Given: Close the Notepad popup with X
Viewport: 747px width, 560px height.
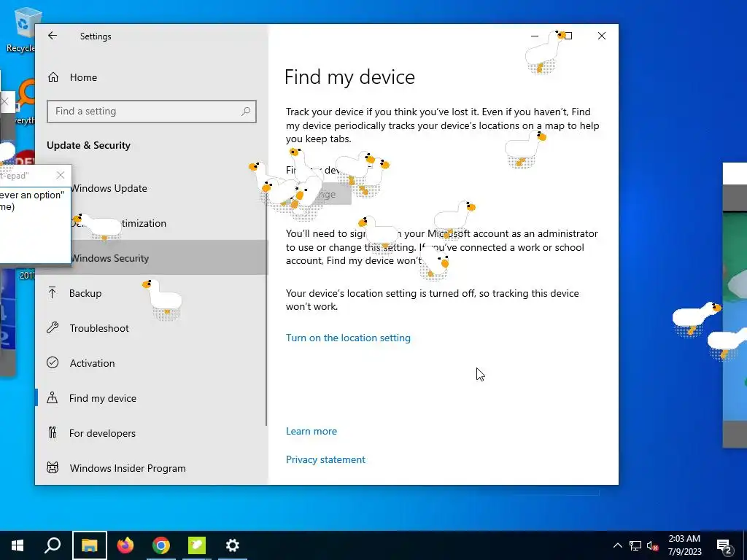Looking at the screenshot, I should (x=60, y=175).
